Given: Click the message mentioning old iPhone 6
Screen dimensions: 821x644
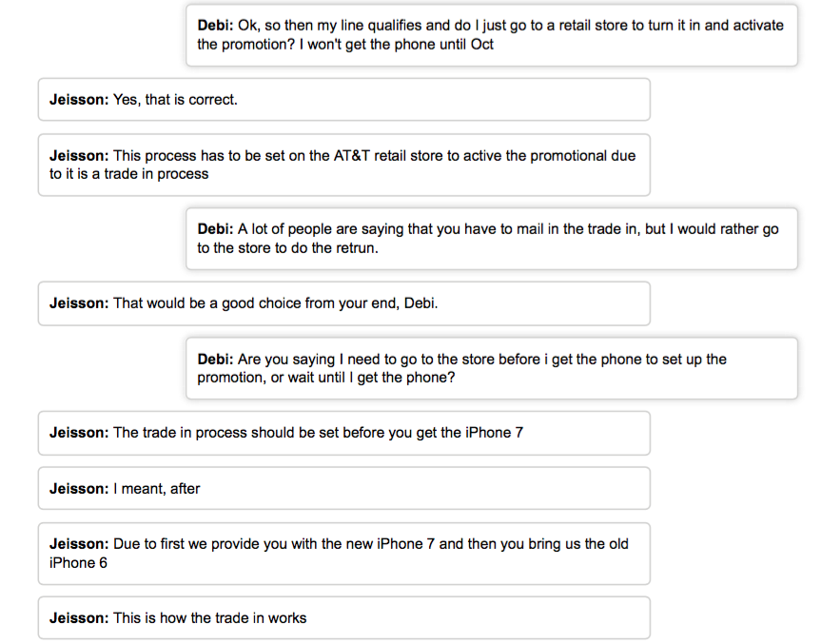Looking at the screenshot, I should point(344,554).
